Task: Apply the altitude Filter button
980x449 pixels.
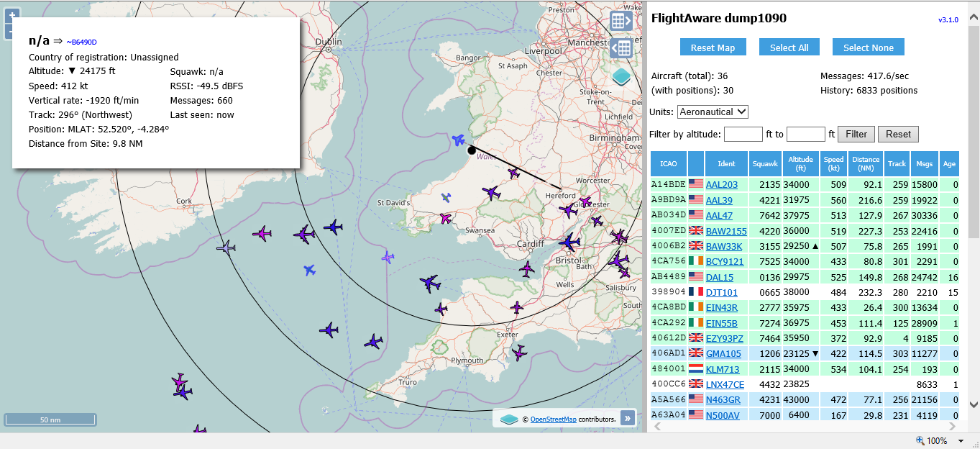Action: [x=856, y=134]
